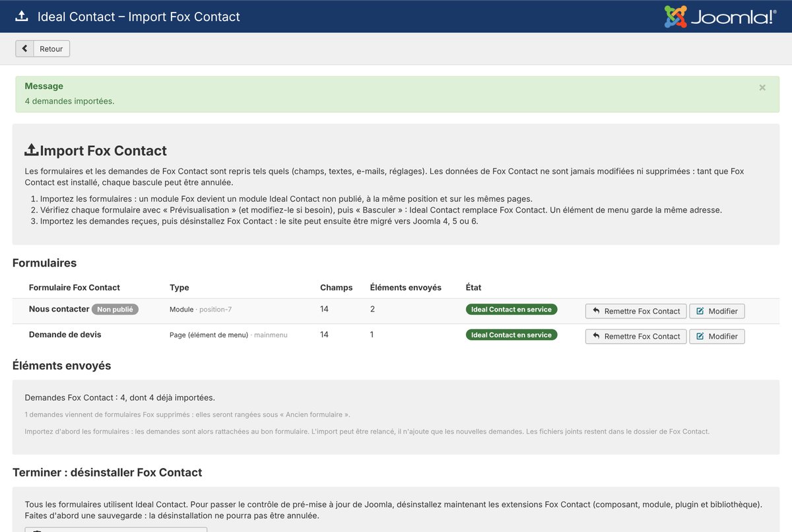
Task: Click the Page (élément de menu) · mainmenu cell
Action: click(228, 335)
